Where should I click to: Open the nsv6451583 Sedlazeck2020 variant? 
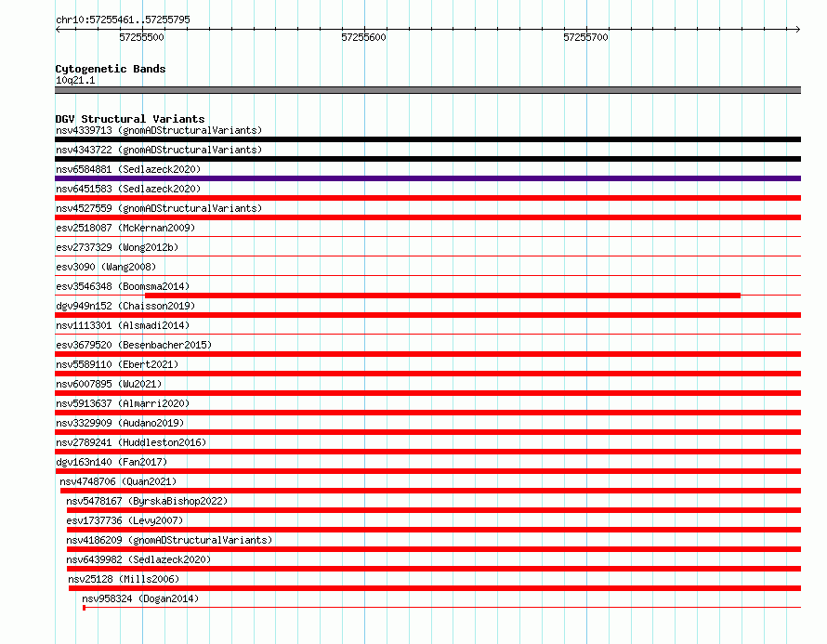pyautogui.click(x=128, y=189)
